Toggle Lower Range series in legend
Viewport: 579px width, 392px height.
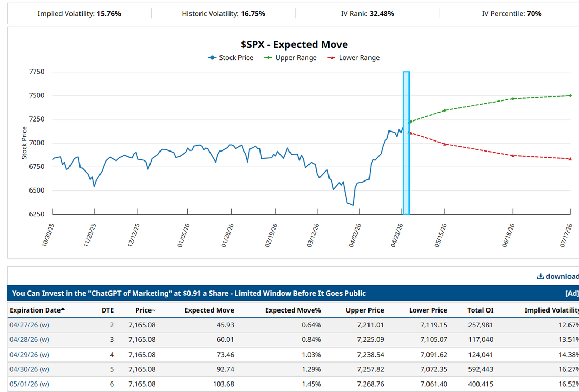(x=354, y=58)
